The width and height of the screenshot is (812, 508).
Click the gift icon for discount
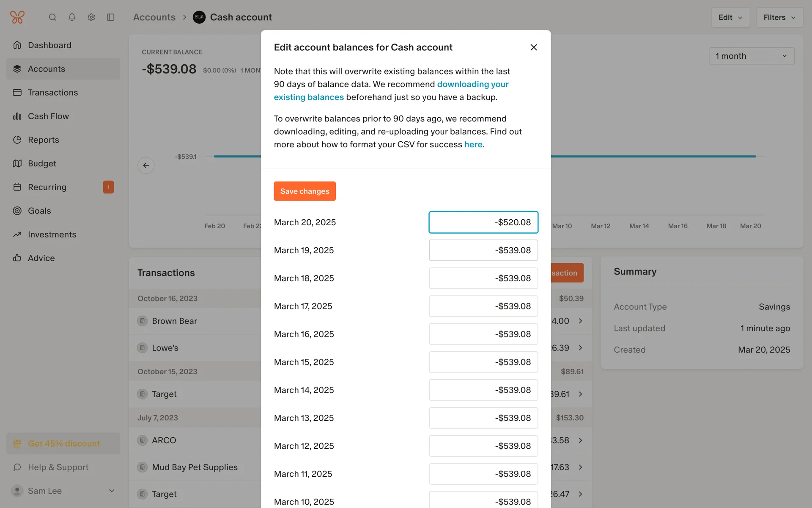[17, 444]
